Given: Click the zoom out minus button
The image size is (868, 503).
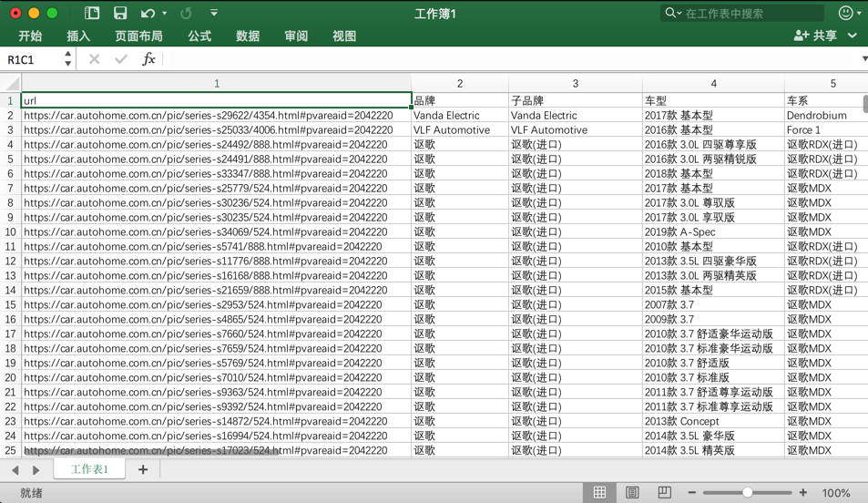Looking at the screenshot, I should pyautogui.click(x=692, y=492).
